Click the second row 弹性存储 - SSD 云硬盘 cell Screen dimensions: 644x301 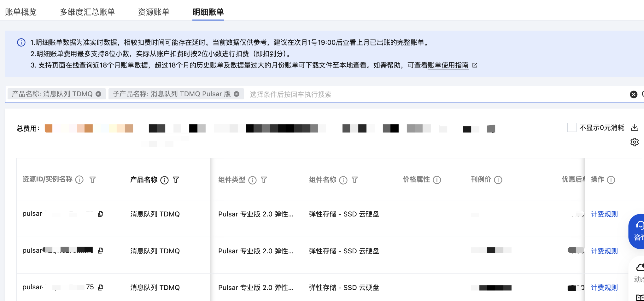pyautogui.click(x=344, y=251)
